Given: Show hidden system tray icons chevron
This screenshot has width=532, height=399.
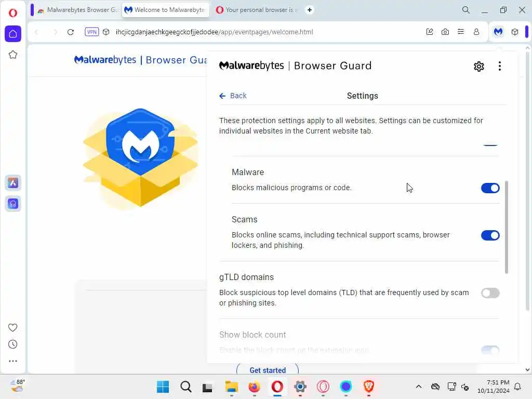Looking at the screenshot, I should click(x=419, y=387).
